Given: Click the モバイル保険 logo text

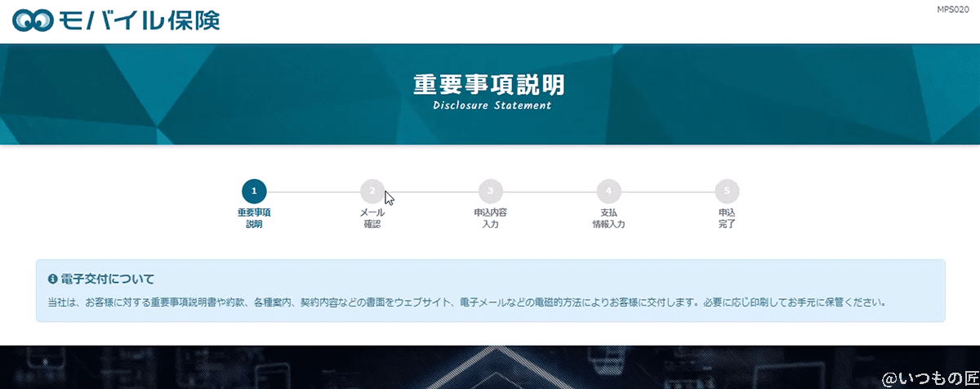Looking at the screenshot, I should coord(139,20).
